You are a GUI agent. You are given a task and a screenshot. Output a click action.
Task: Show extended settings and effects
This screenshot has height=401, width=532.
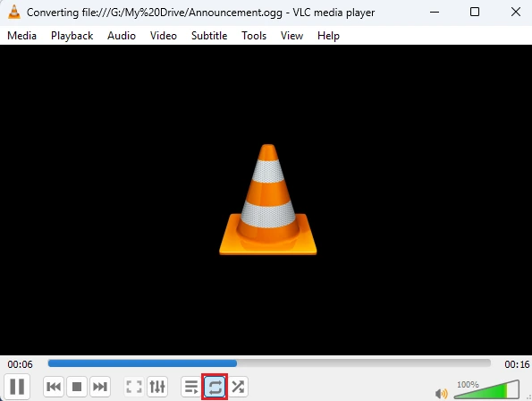[x=157, y=387]
